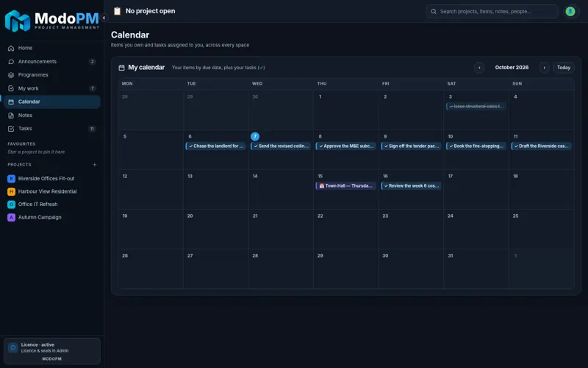The height and width of the screenshot is (368, 588).
Task: Collapse the sidebar with the chevron
Action: 104,18
